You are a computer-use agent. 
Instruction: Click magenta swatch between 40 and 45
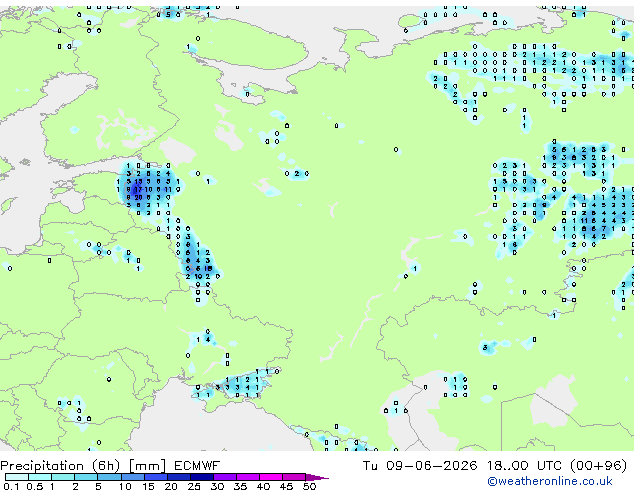tap(271, 477)
